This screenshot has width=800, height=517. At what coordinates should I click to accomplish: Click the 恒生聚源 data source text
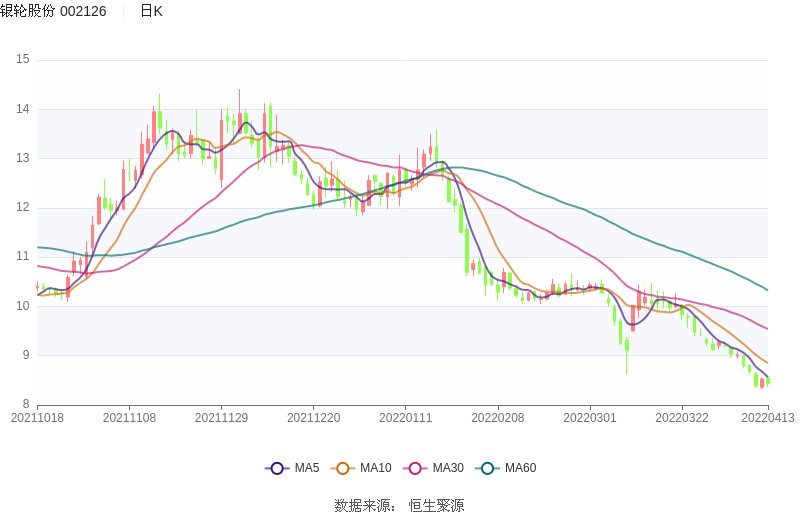(x=436, y=506)
